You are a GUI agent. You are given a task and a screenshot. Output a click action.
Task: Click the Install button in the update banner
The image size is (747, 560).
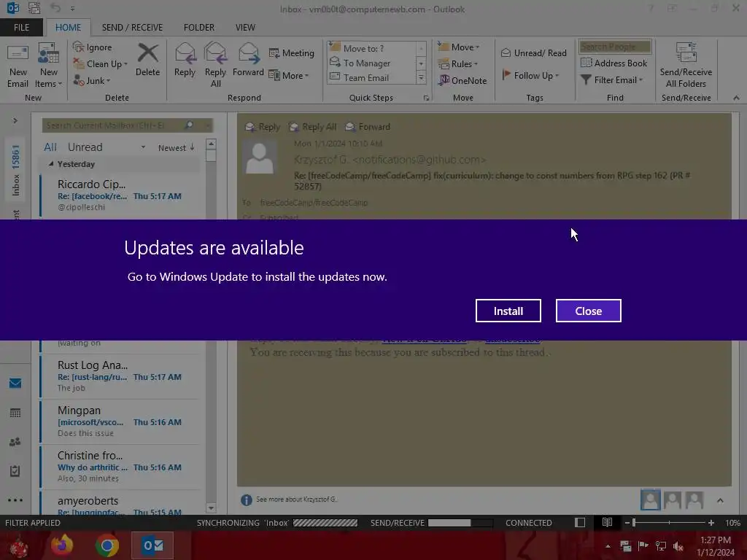(x=508, y=311)
